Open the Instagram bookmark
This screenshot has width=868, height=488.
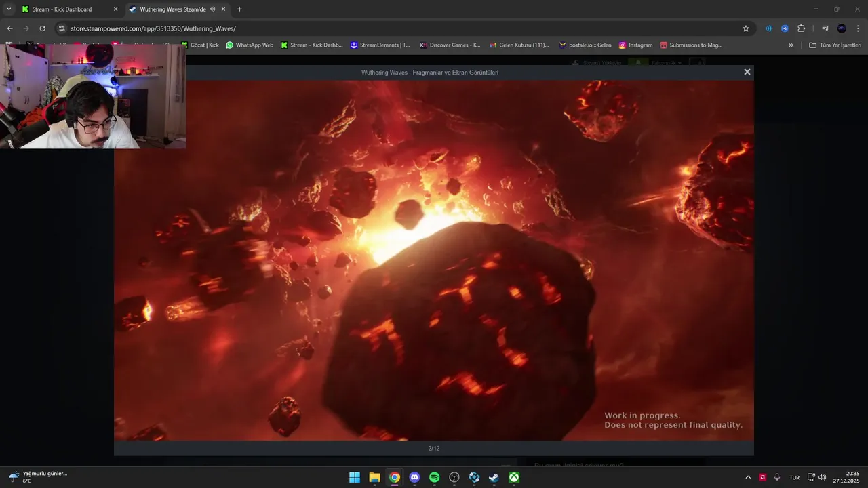[x=635, y=45]
